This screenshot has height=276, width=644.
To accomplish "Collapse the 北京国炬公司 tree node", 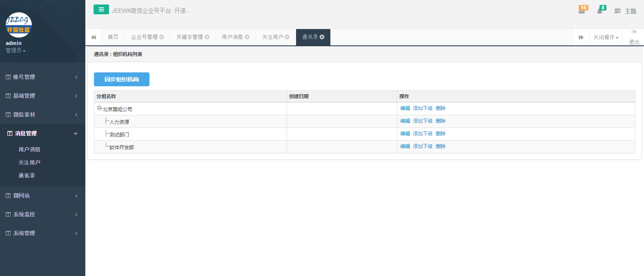I will pyautogui.click(x=99, y=108).
